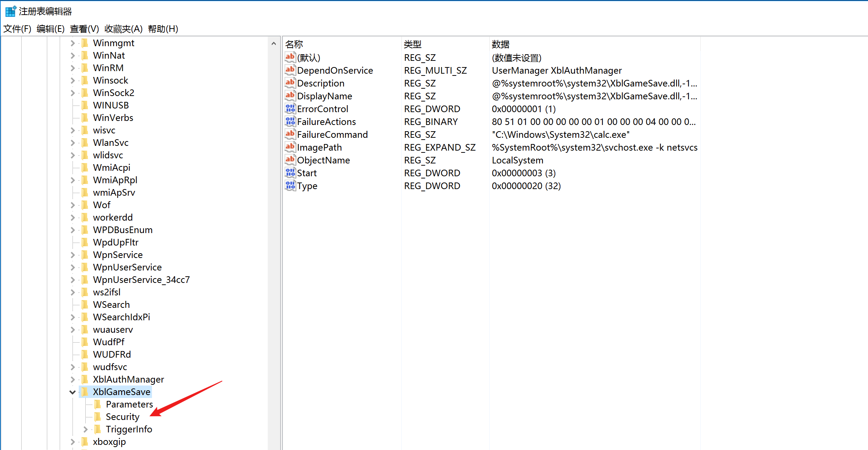This screenshot has width=868, height=450.
Task: Click the folder icon of Security key
Action: [x=98, y=417]
